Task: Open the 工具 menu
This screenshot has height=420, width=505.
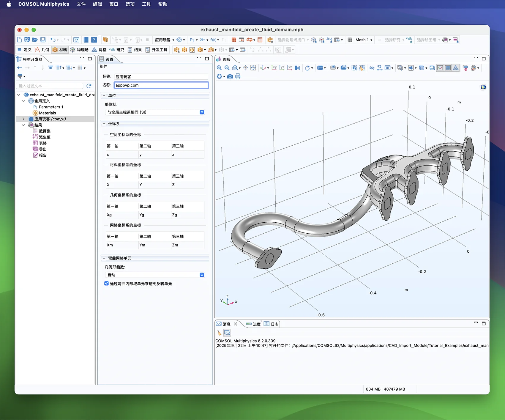Action: [146, 4]
